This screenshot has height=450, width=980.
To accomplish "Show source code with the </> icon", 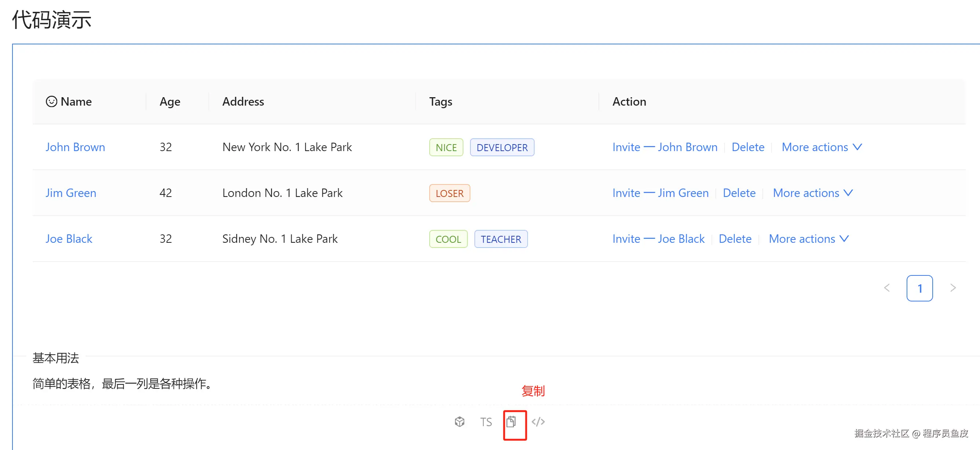I will [x=538, y=421].
